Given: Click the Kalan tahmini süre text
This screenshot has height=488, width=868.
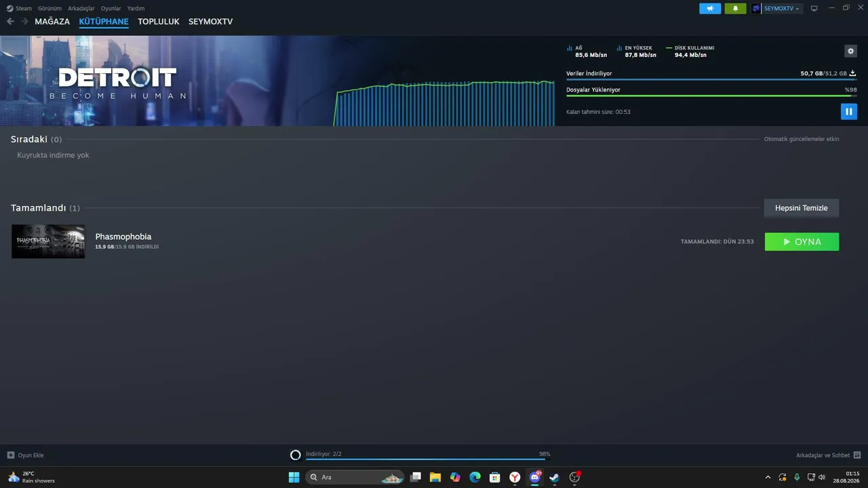Looking at the screenshot, I should coord(598,112).
